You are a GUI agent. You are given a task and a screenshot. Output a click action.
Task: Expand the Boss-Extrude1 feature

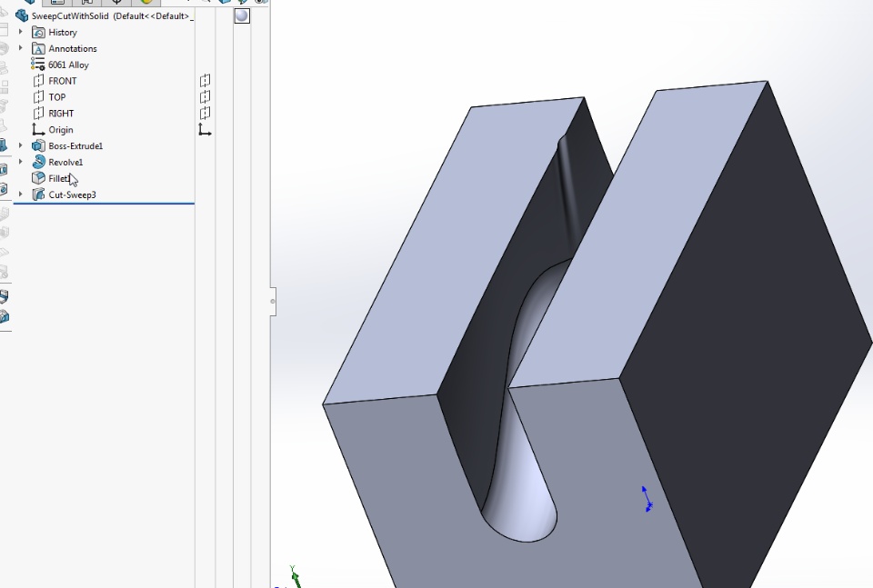[21, 145]
